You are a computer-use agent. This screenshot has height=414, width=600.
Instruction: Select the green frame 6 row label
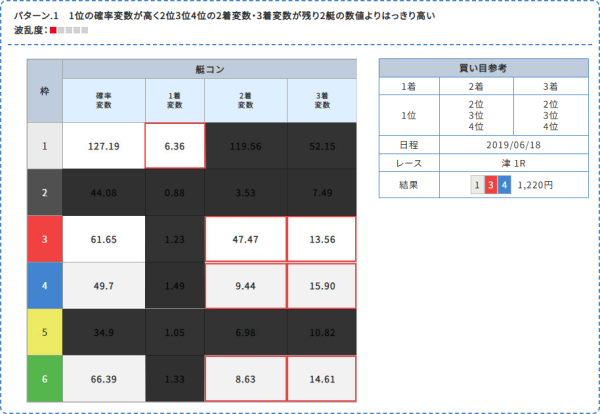click(x=44, y=377)
